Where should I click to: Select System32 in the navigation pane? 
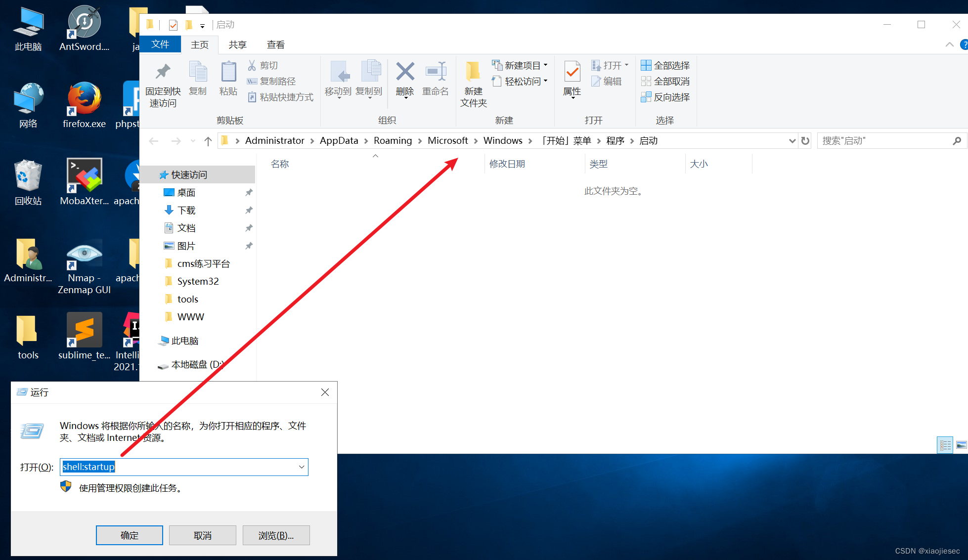click(x=198, y=281)
